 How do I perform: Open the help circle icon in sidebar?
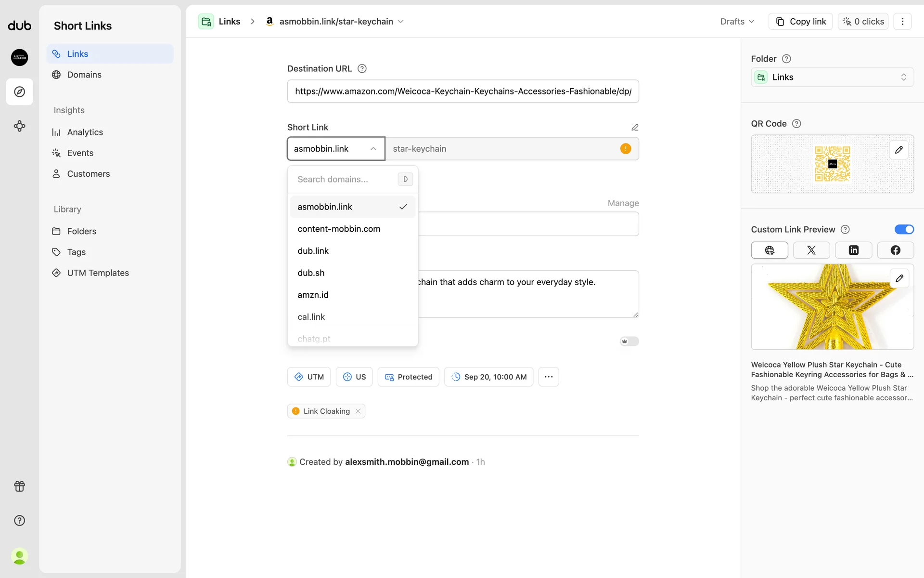(20, 520)
